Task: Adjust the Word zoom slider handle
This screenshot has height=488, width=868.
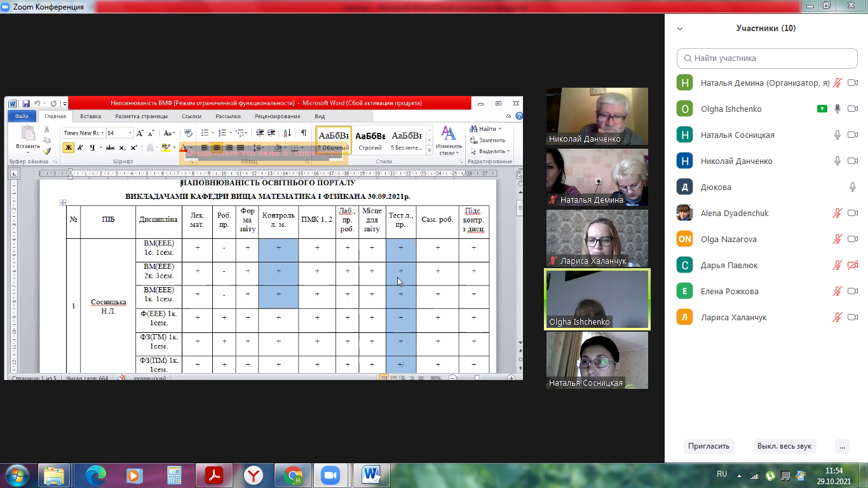Action: pos(477,377)
